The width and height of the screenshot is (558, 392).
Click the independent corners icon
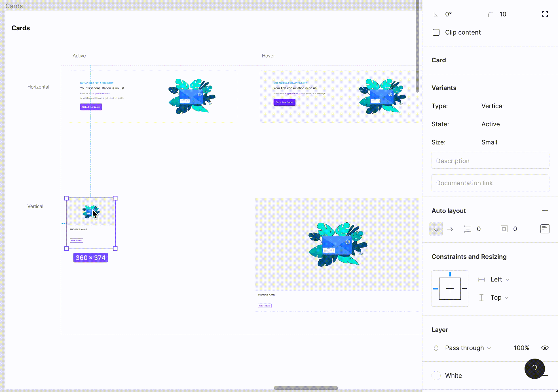(x=545, y=14)
